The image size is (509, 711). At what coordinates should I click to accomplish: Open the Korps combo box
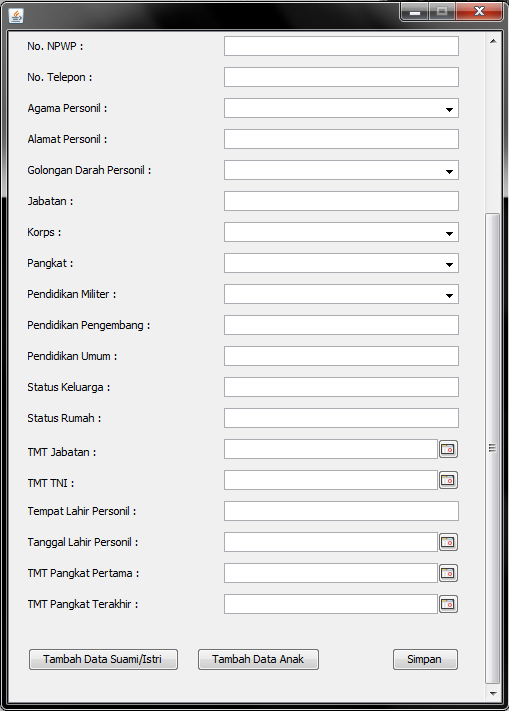[341, 232]
